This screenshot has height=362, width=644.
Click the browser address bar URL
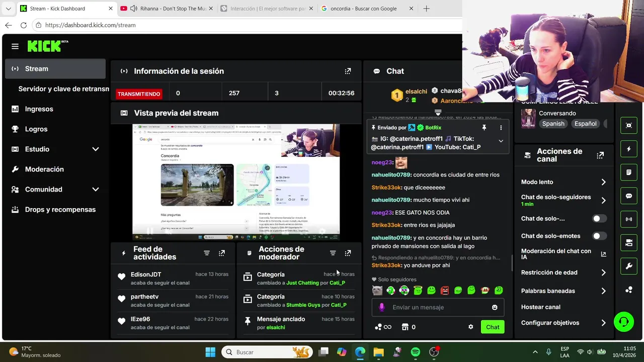(x=90, y=25)
